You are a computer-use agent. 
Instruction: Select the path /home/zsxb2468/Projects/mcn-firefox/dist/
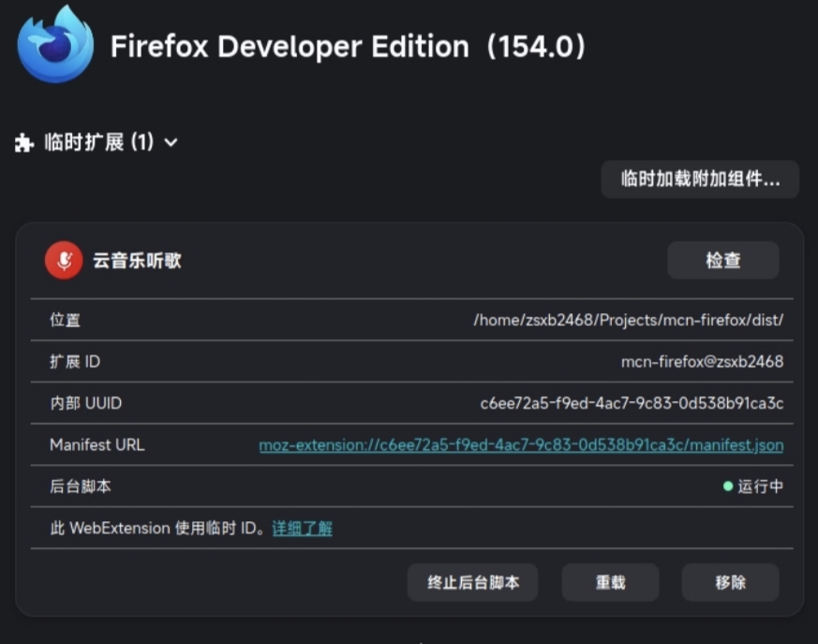coord(628,320)
